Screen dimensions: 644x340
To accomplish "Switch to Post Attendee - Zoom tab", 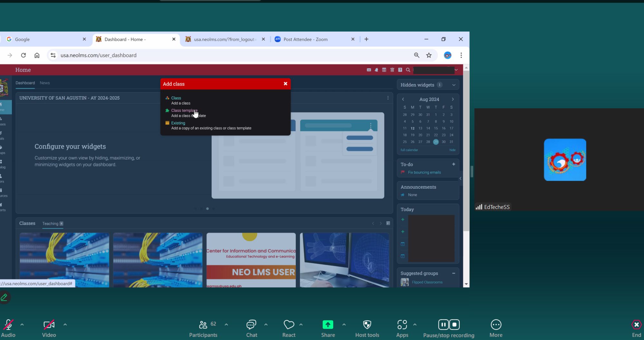I will (314, 39).
